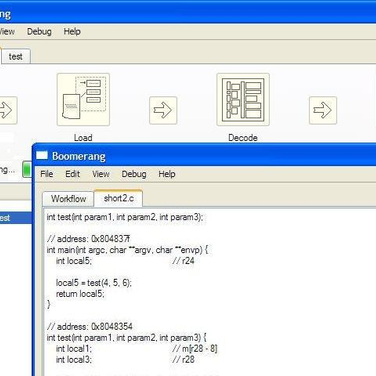This screenshot has width=376, height=376.
Task: Click the arrow right of Decode
Action: tap(323, 110)
